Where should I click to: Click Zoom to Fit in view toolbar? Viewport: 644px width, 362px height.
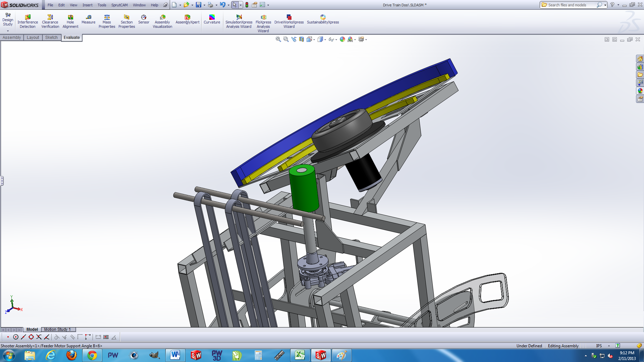coord(278,39)
